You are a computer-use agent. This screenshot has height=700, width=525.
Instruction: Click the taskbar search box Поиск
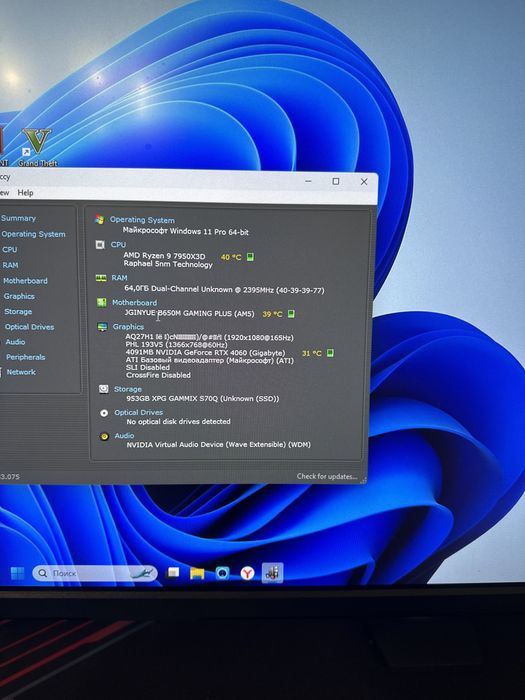pos(95,573)
